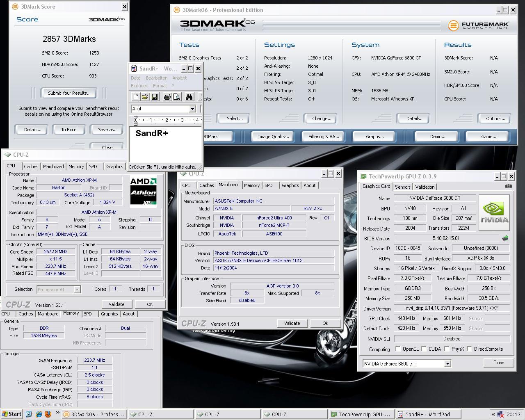Viewport: 525px width, 420px height.
Task: Click the Demo button in 3DMark06
Action: [437, 137]
